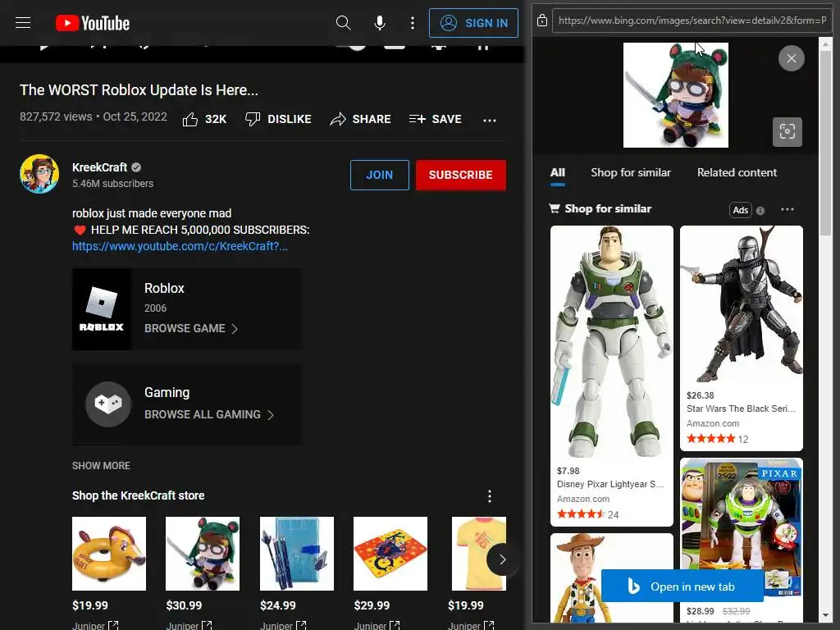Open the KreekCraft YouTube link in description

[x=180, y=246]
